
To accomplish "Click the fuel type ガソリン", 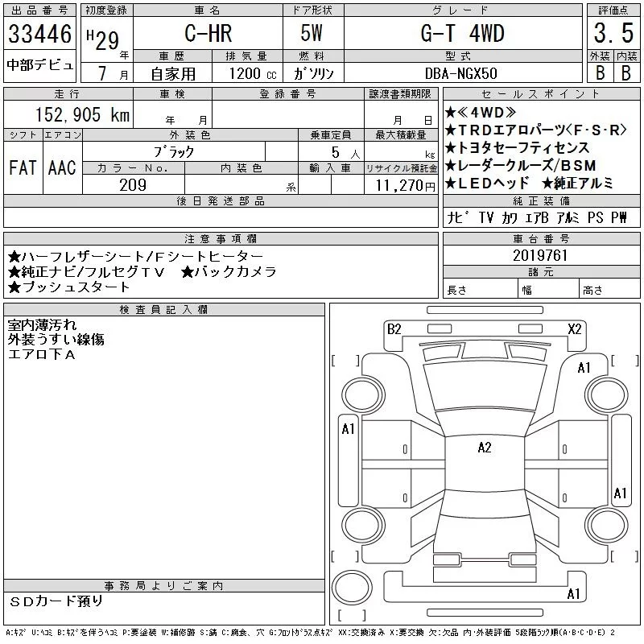I will point(313,74).
